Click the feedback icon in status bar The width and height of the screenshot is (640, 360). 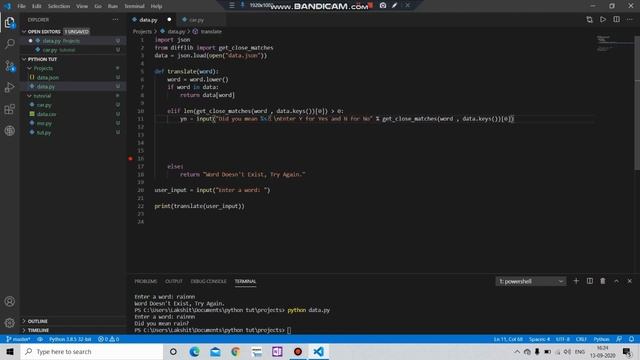tap(619, 339)
